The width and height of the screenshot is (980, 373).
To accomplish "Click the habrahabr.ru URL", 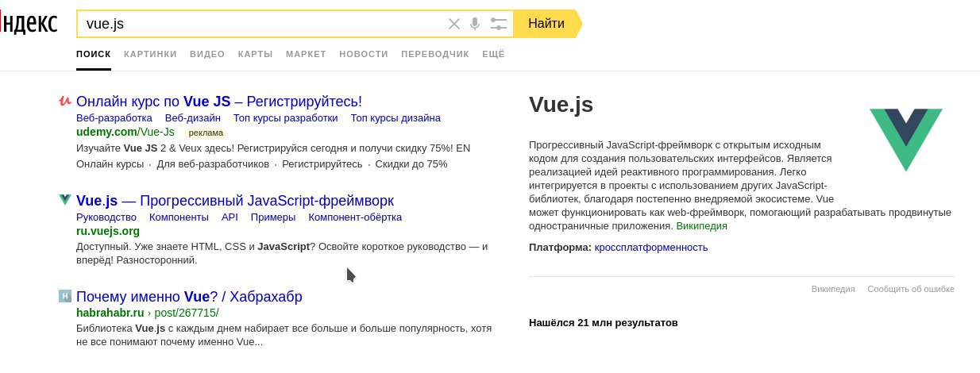I will point(110,313).
